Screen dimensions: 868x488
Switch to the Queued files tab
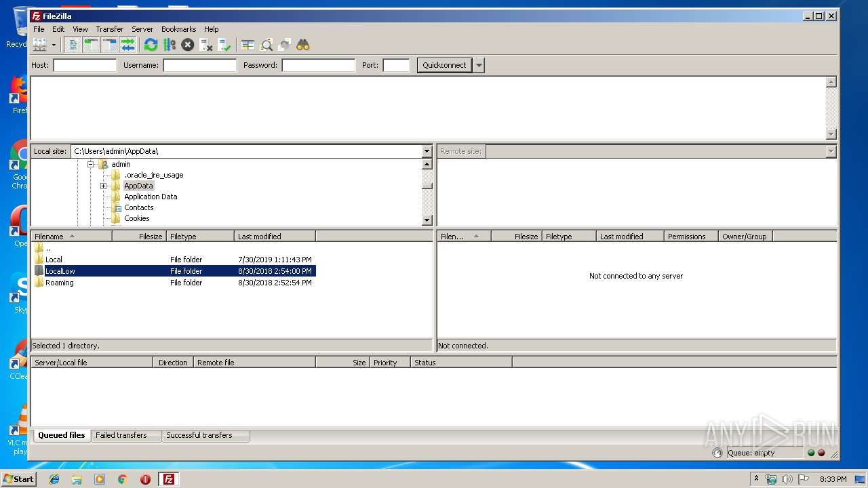click(61, 435)
